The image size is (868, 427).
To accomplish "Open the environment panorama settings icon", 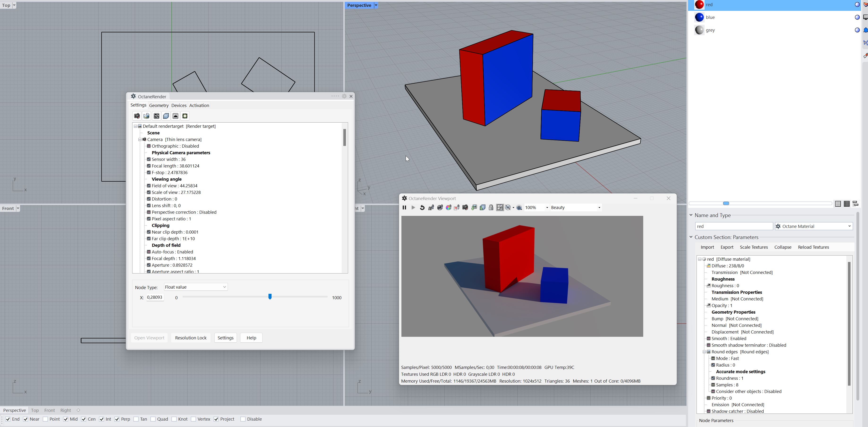I will point(146,116).
